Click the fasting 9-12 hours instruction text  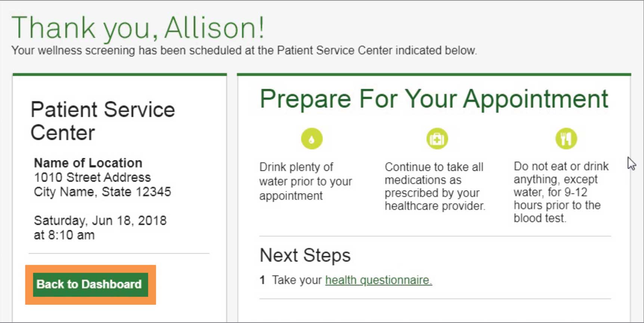click(x=560, y=192)
